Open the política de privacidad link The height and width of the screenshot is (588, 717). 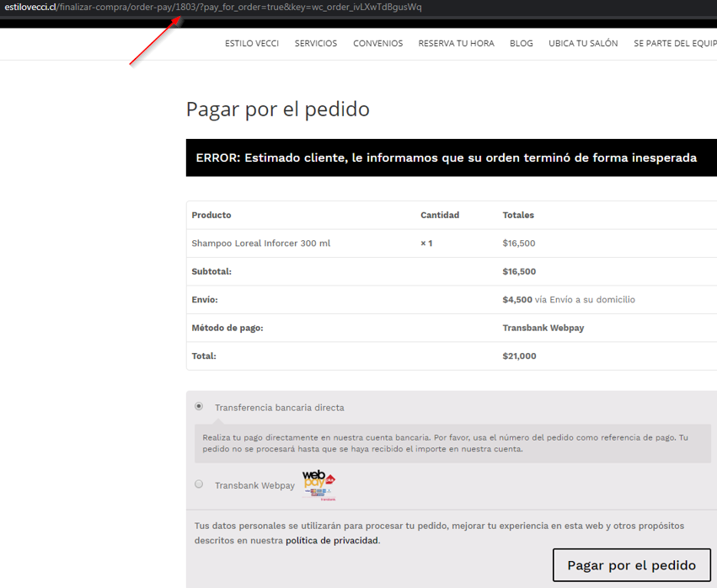332,541
